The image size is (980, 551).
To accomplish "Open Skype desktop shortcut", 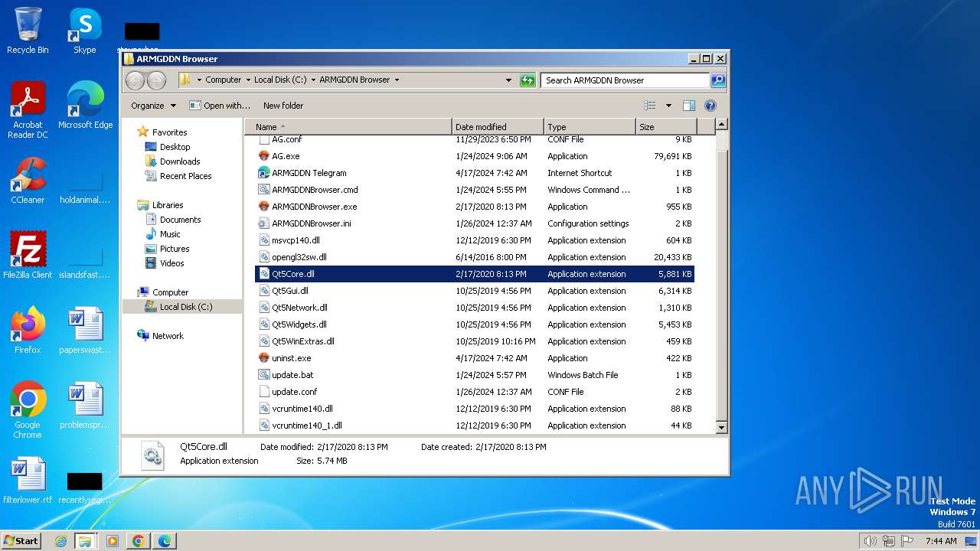I will click(85, 31).
